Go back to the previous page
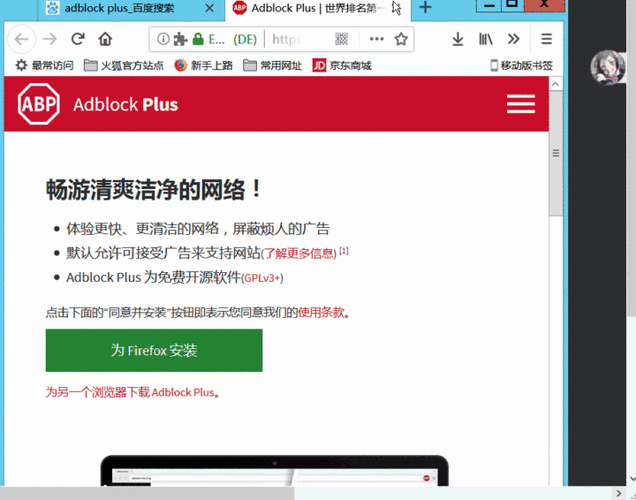This screenshot has width=636, height=500. click(21, 39)
